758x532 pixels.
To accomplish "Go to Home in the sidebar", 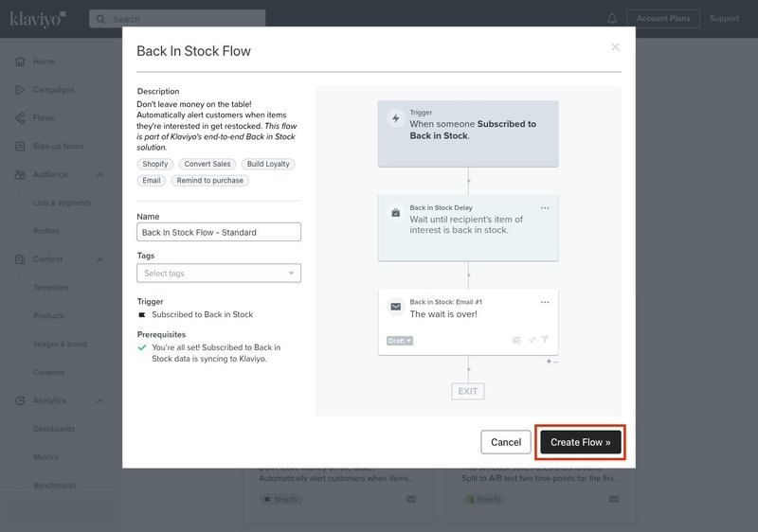I will pyautogui.click(x=44, y=62).
